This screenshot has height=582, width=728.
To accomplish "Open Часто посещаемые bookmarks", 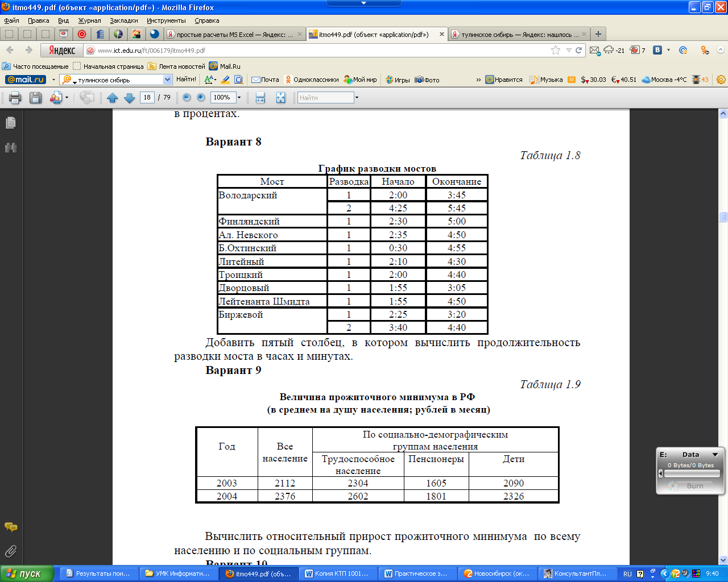I will pyautogui.click(x=35, y=66).
